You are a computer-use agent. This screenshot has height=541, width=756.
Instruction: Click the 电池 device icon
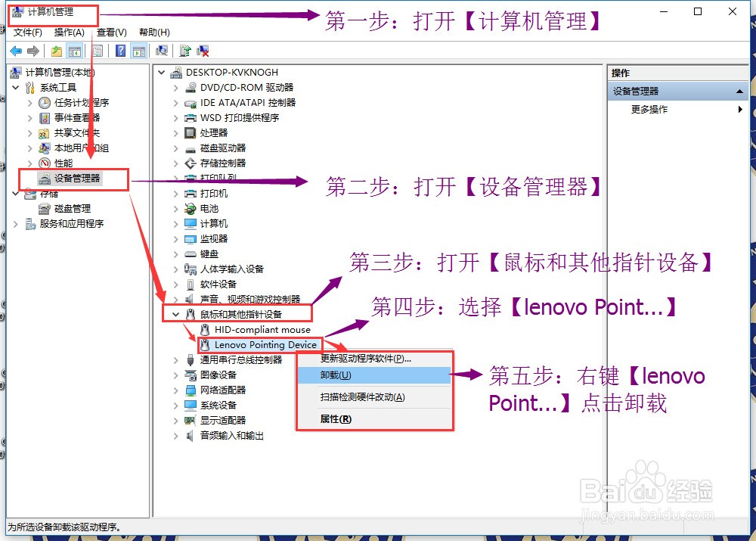coord(191,209)
